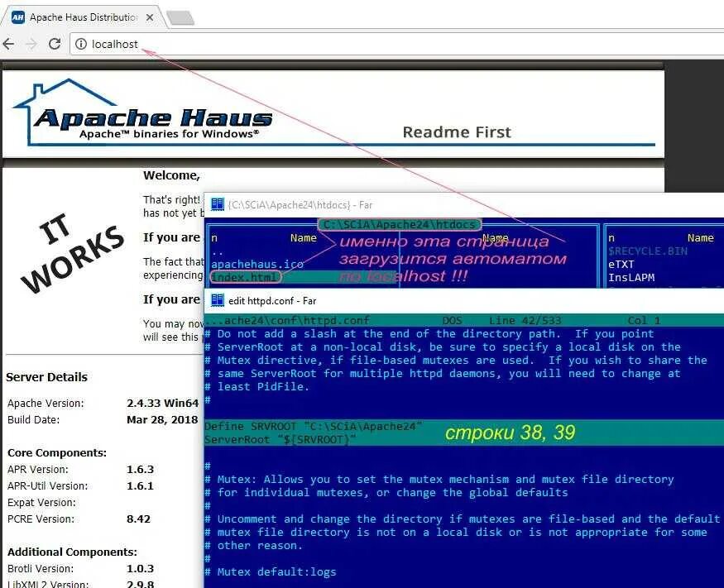Image resolution: width=724 pixels, height=588 pixels.
Task: Click the '2.4.33 Win64' Apache version value
Action: pyautogui.click(x=162, y=403)
